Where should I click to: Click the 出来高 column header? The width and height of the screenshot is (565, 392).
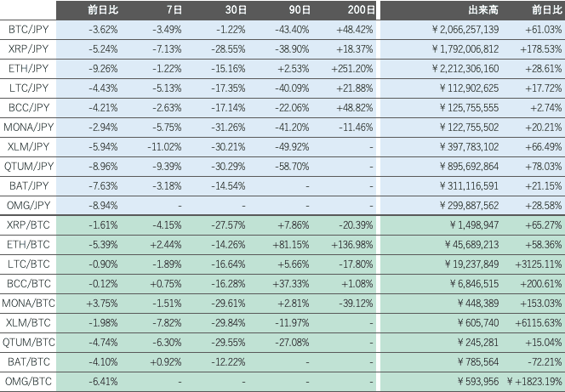483,9
